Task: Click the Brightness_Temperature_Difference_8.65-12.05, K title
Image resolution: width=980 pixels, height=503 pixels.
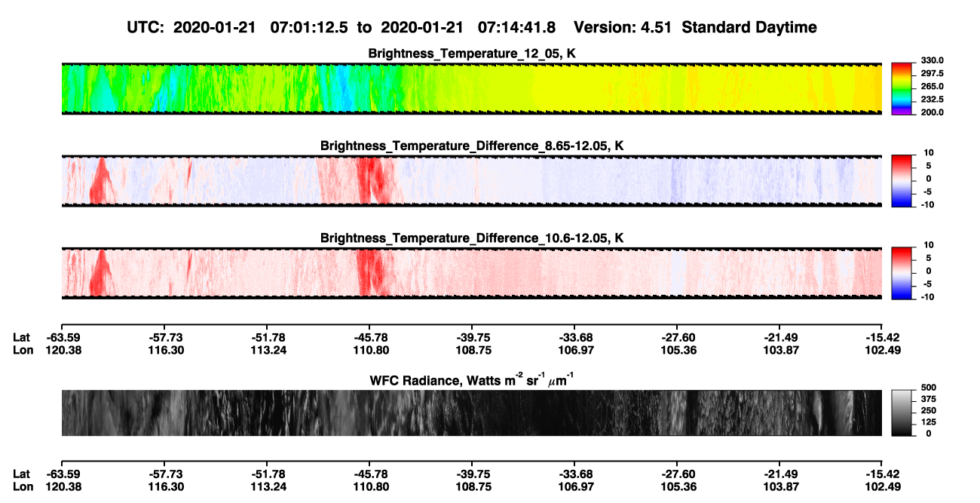Action: (x=472, y=146)
